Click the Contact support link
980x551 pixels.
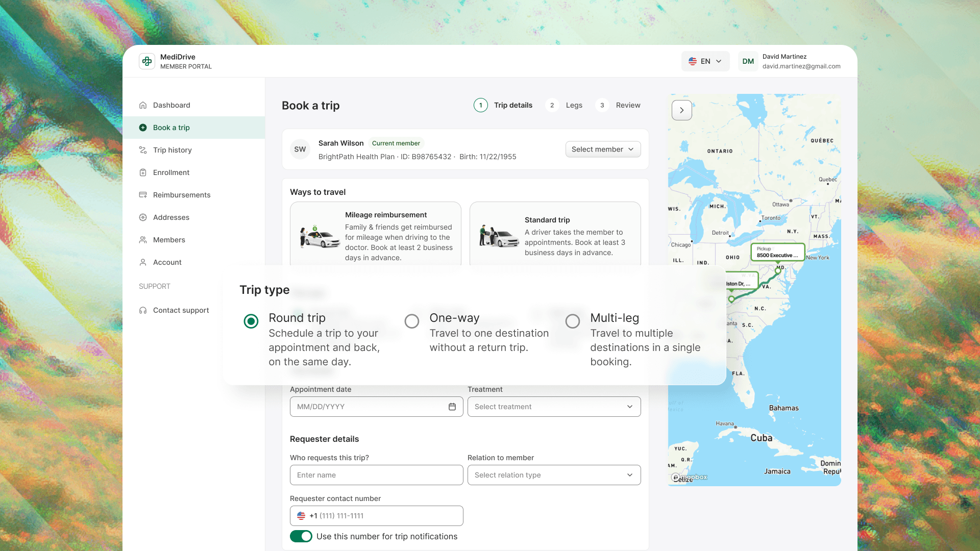181,310
